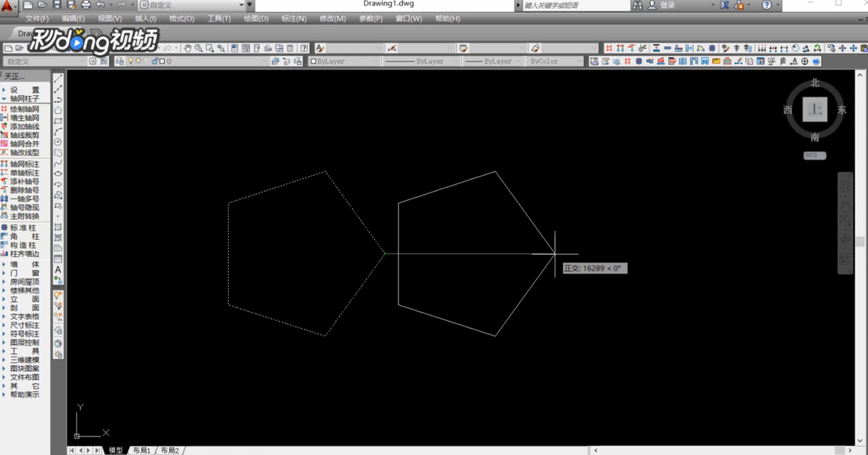The image size is (868, 455).
Task: Click the pan hand in navigation bar
Action: pos(845,207)
